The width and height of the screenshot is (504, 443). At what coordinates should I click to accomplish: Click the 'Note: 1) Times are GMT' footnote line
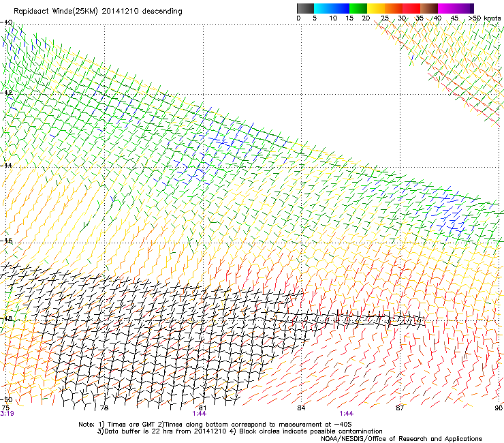pyautogui.click(x=215, y=425)
